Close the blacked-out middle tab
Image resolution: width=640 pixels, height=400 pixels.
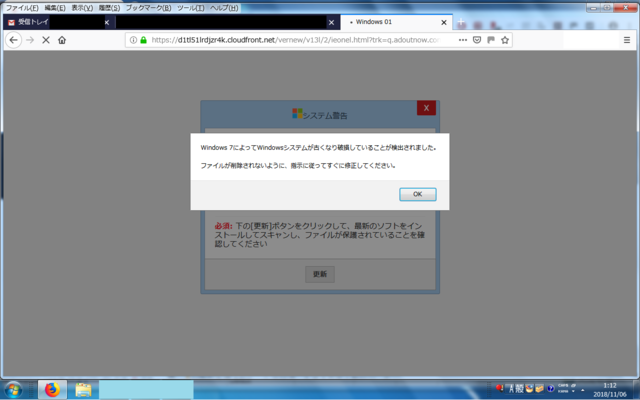pos(331,22)
